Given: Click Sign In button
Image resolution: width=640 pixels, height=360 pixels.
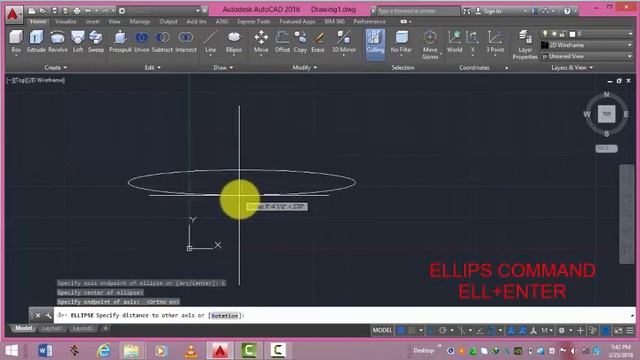Looking at the screenshot, I should 489,11.
